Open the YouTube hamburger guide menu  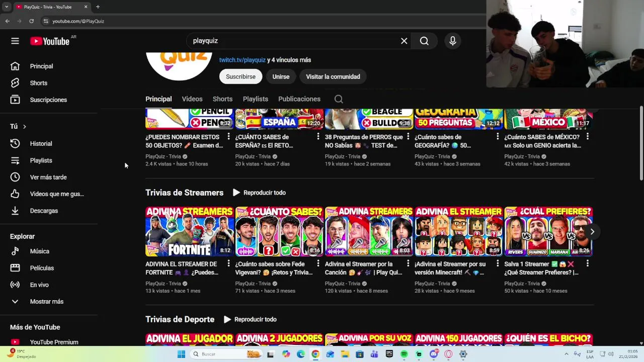[x=15, y=41]
